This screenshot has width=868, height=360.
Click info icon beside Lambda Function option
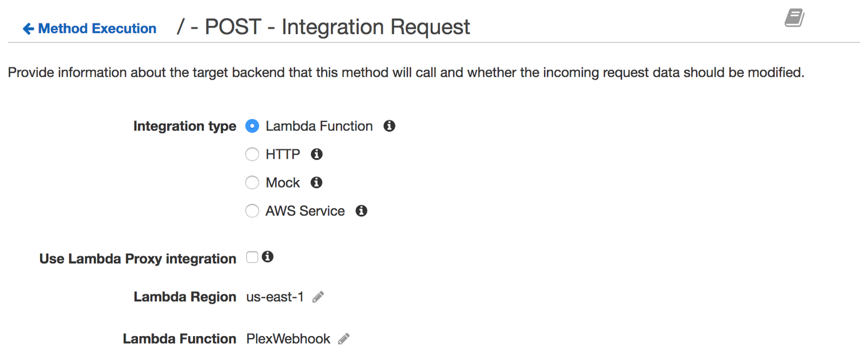(x=389, y=126)
